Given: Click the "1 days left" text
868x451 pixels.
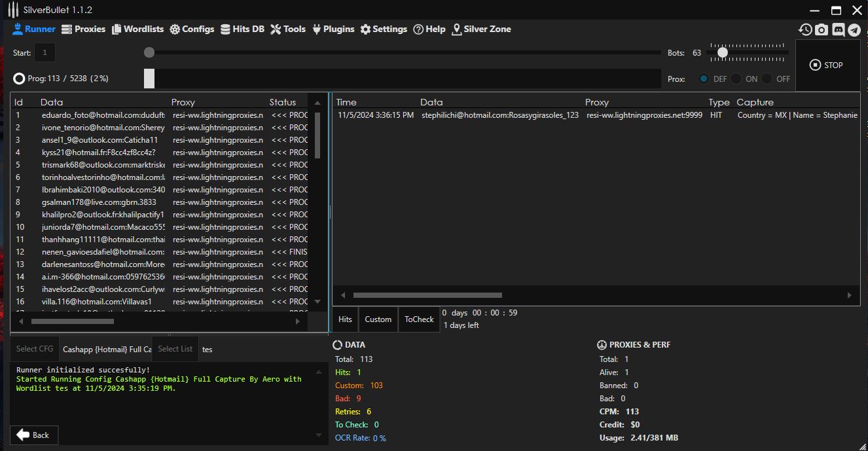Looking at the screenshot, I should coord(461,325).
